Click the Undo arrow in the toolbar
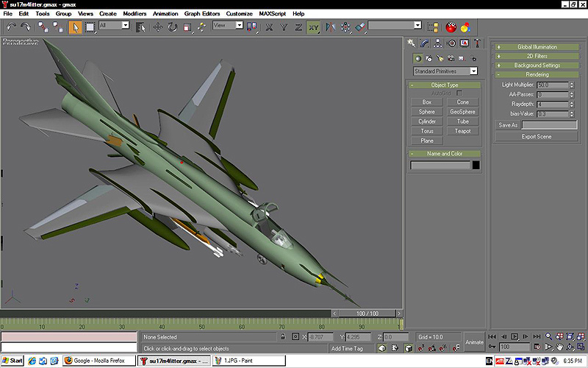 point(10,26)
